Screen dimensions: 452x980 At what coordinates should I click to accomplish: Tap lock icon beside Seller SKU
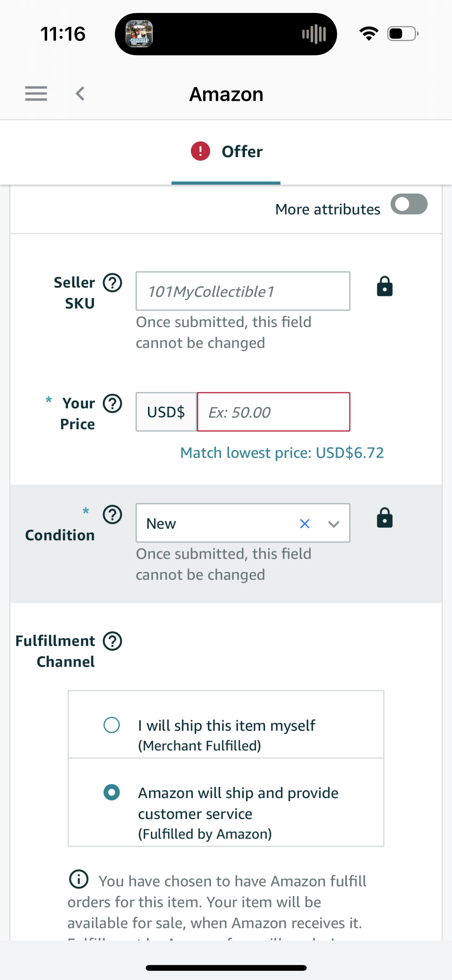385,286
